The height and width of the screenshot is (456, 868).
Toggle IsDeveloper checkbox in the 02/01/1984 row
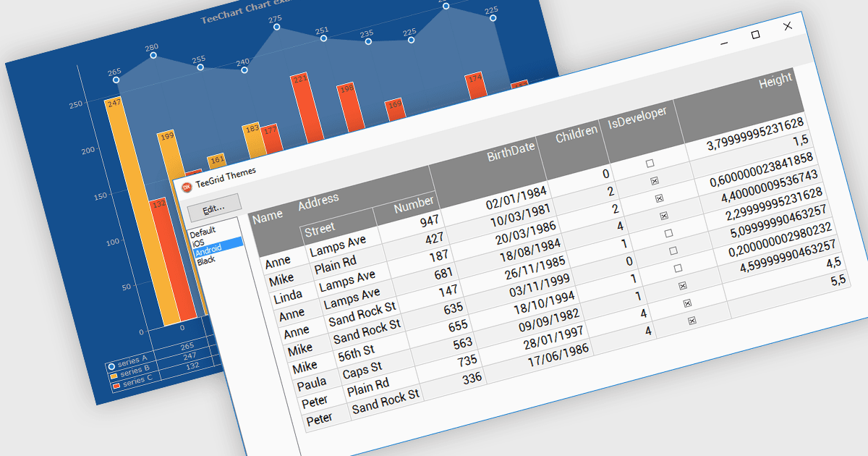650,164
